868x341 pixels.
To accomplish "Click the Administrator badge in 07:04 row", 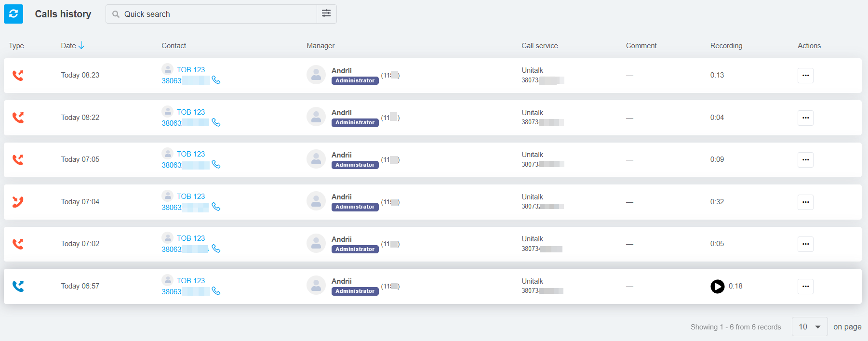I will (355, 207).
